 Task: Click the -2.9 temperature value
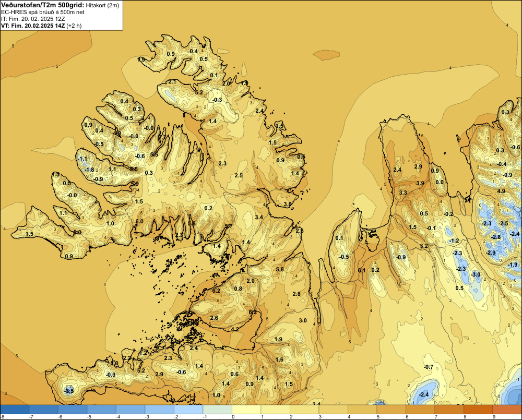click(491, 253)
